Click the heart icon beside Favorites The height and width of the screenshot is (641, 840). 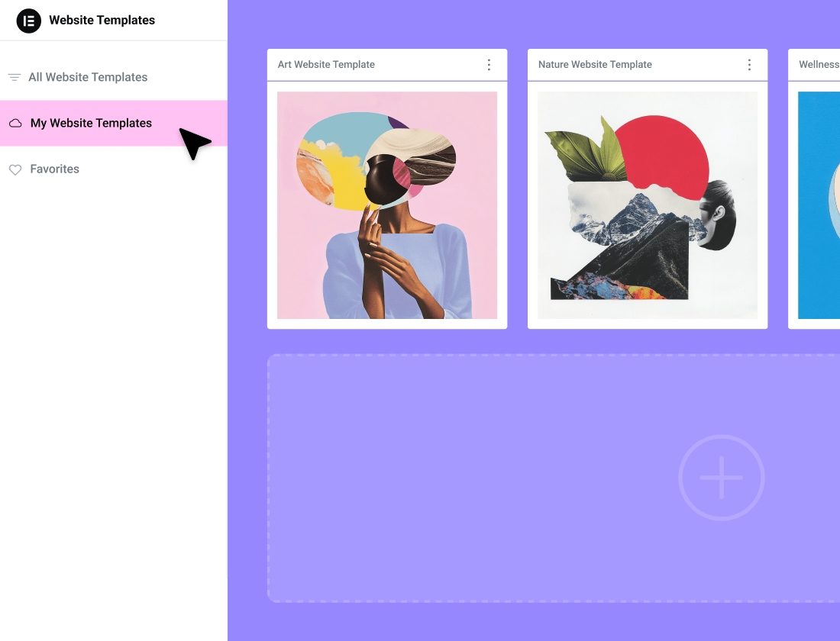[15, 170]
